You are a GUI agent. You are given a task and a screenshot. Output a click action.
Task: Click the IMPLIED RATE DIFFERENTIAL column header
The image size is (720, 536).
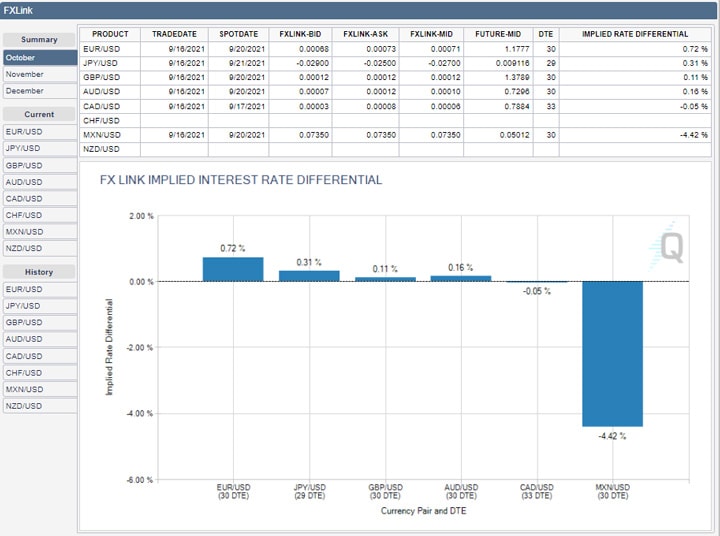pos(635,34)
